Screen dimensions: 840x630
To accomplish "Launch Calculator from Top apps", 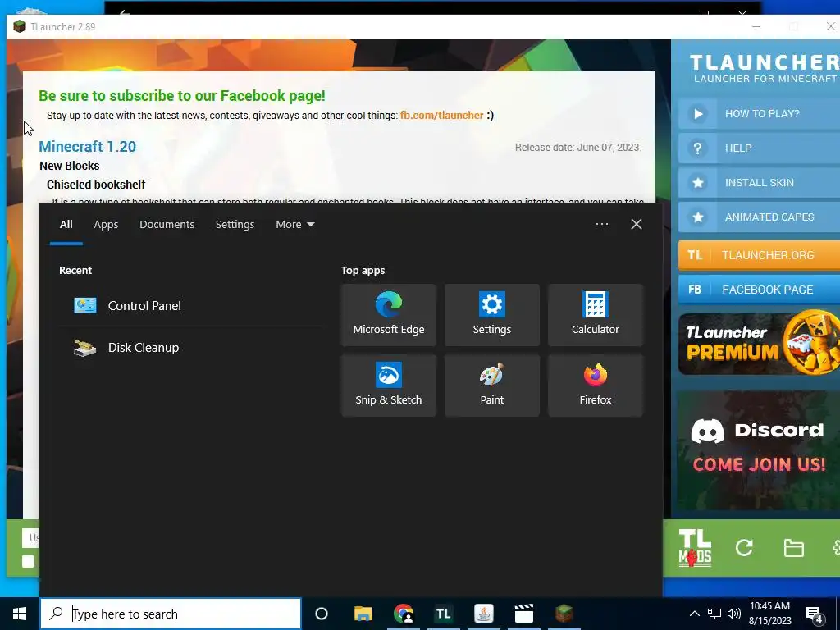I will pos(596,315).
